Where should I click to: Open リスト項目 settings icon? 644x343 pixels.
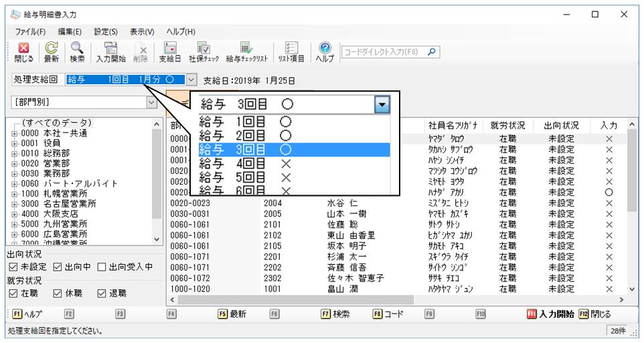(291, 53)
